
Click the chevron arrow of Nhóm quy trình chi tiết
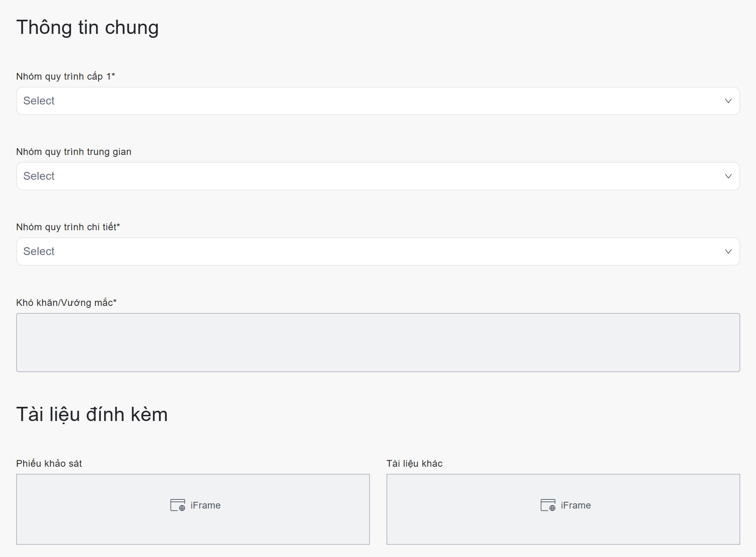click(x=728, y=251)
